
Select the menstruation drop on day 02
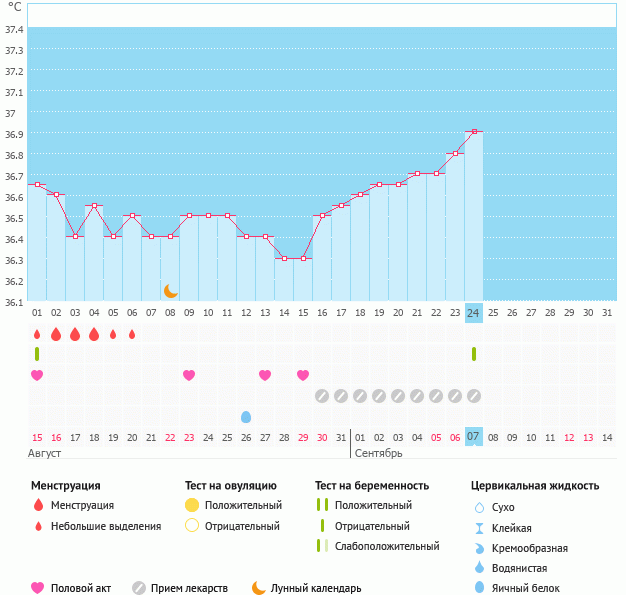tap(56, 334)
